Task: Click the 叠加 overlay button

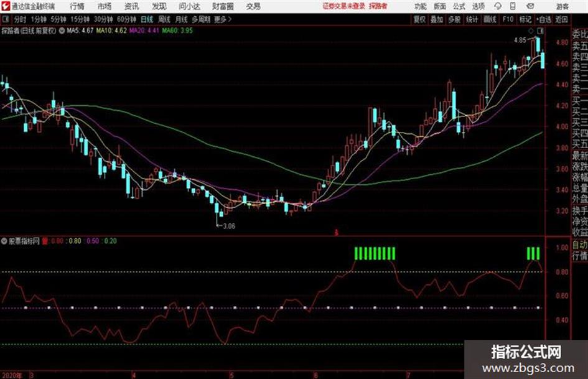Action: 437,19
